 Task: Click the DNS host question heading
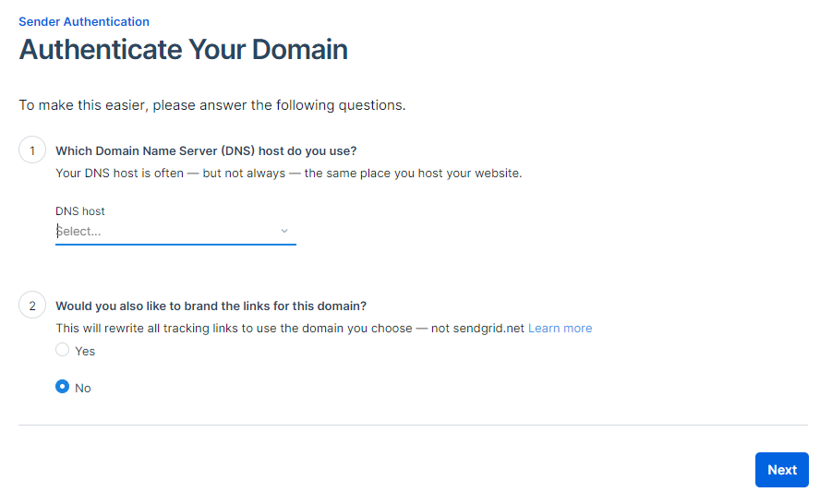(x=206, y=150)
